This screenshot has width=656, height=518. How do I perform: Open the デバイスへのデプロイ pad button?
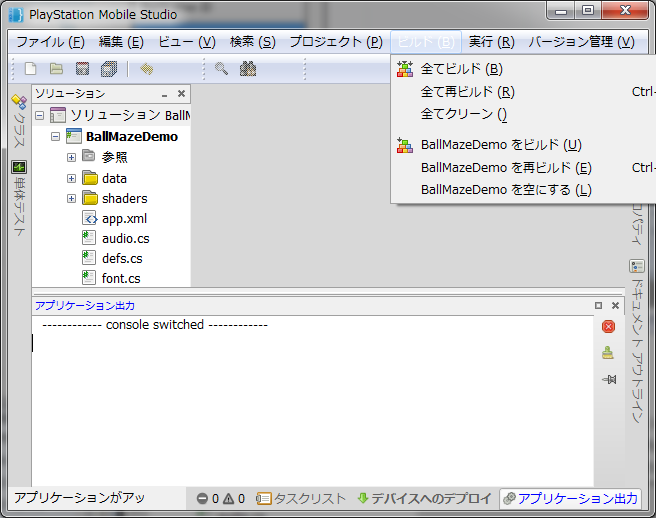click(x=425, y=498)
